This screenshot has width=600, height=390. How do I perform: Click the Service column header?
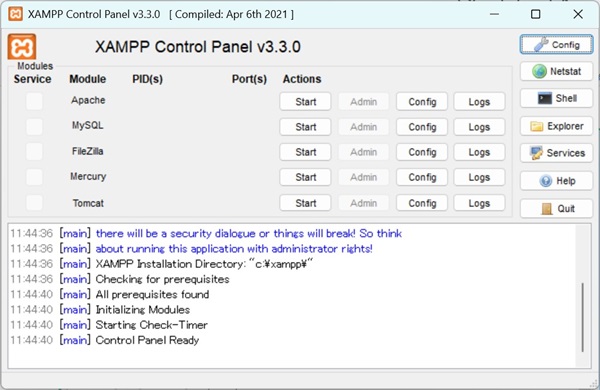[x=33, y=79]
